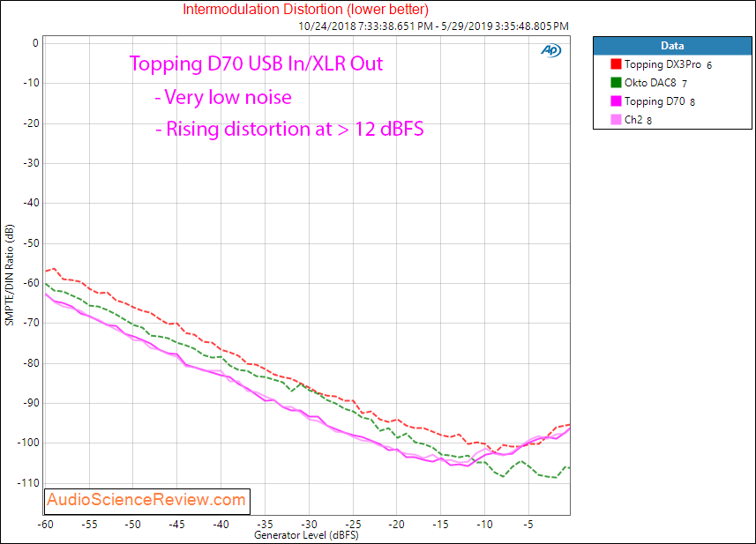
Task: Select the Data legend header
Action: pos(672,46)
